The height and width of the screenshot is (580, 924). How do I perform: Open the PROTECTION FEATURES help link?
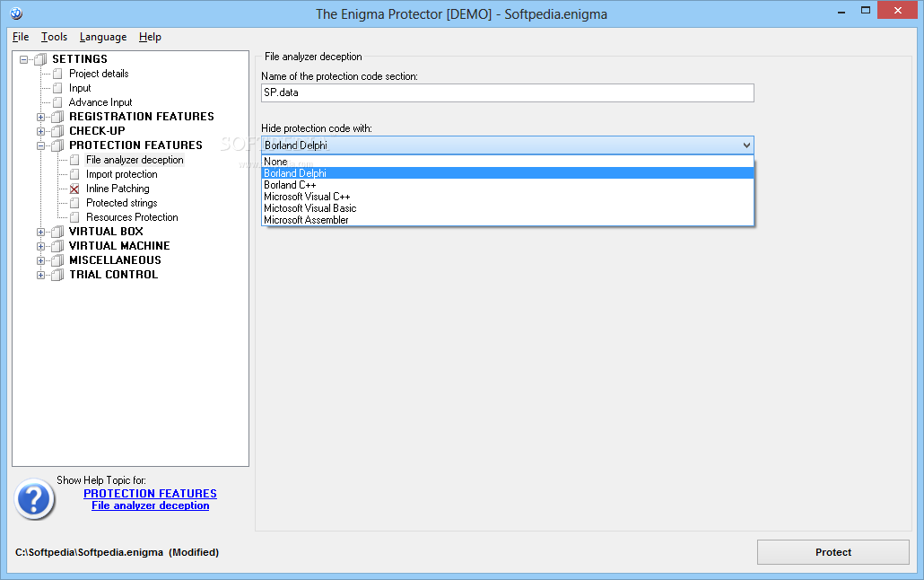point(150,493)
